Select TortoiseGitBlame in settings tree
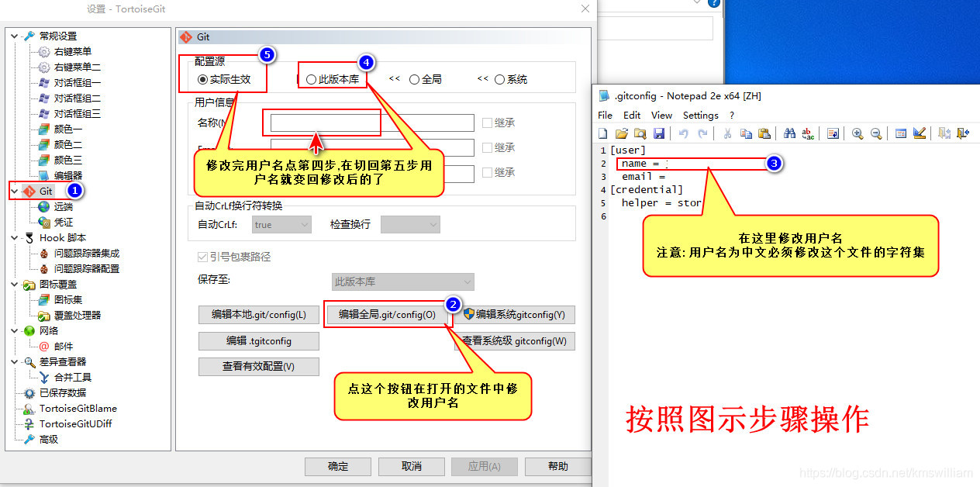The height and width of the screenshot is (487, 980). [78, 408]
